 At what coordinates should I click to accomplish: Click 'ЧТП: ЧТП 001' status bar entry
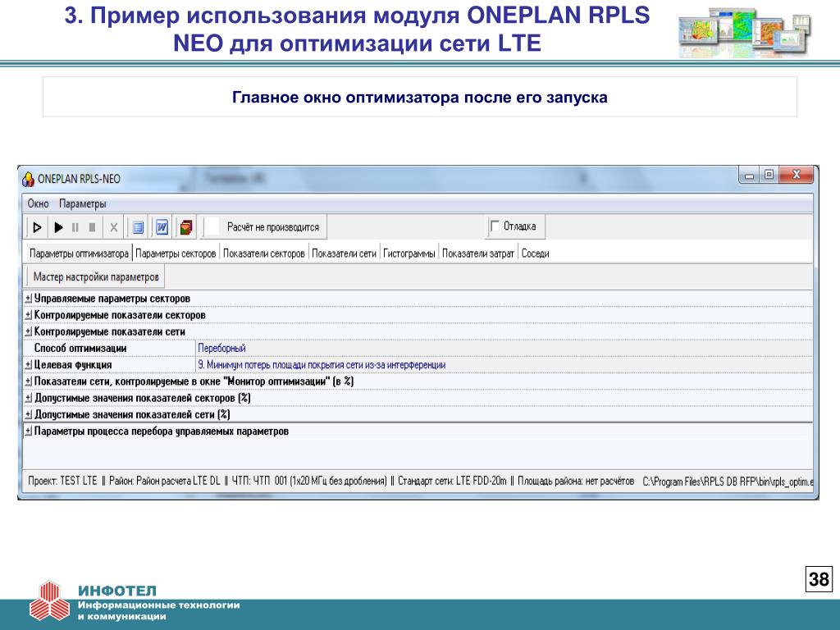click(309, 481)
